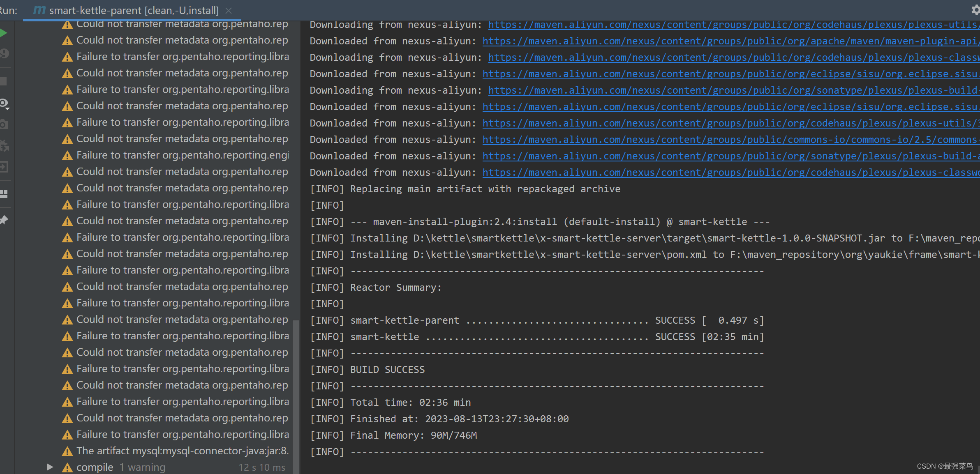Click the BUILD SUCCESS console line
Image resolution: width=980 pixels, height=474 pixels.
coord(387,370)
